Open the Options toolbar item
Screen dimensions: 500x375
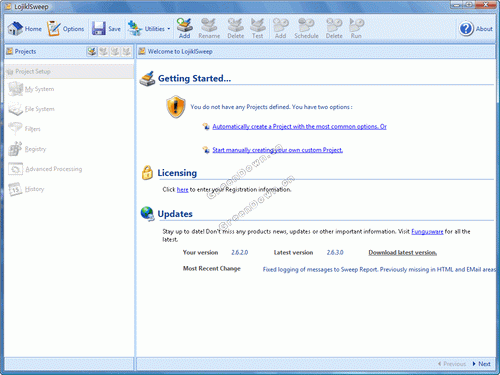pyautogui.click(x=65, y=29)
